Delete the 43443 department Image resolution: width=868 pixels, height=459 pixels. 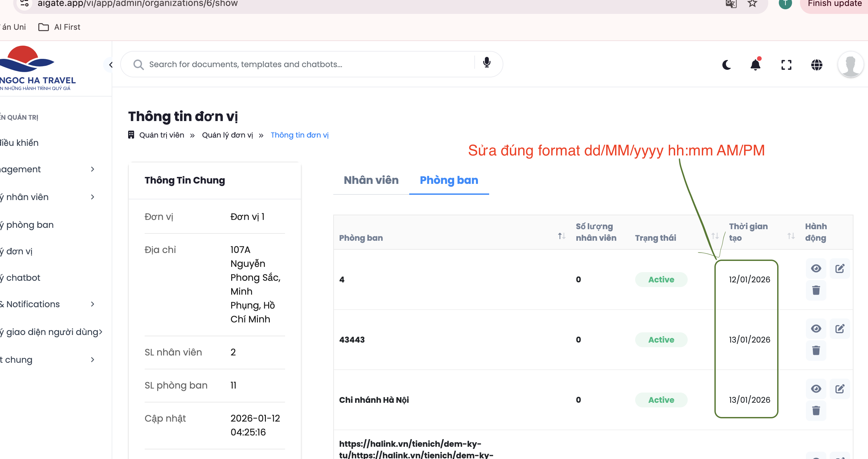coord(816,351)
